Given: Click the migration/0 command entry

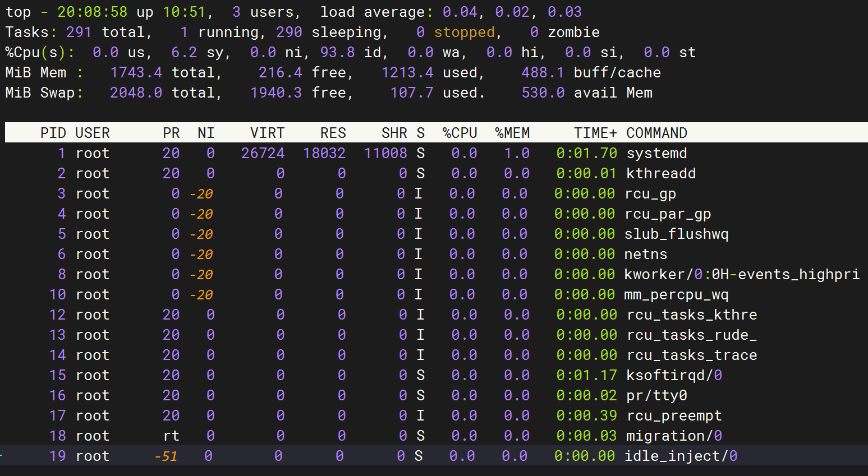Looking at the screenshot, I should coord(674,436).
